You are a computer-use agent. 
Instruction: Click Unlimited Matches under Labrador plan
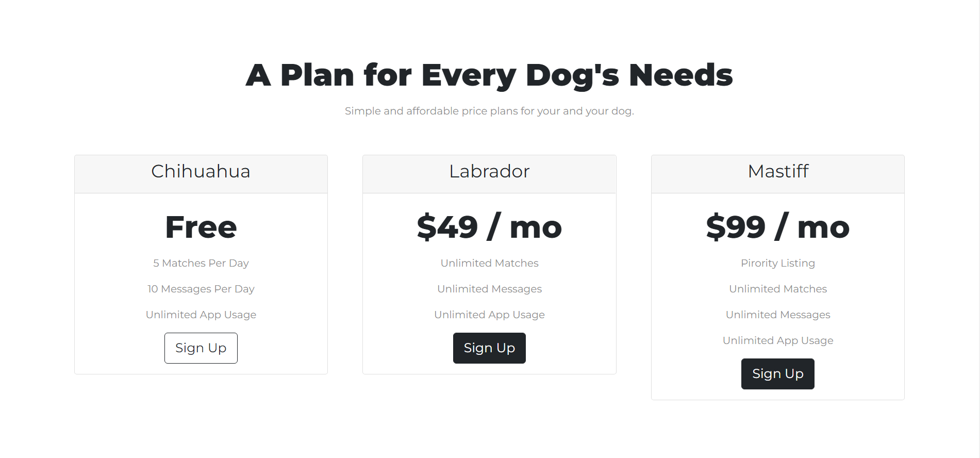pos(489,263)
